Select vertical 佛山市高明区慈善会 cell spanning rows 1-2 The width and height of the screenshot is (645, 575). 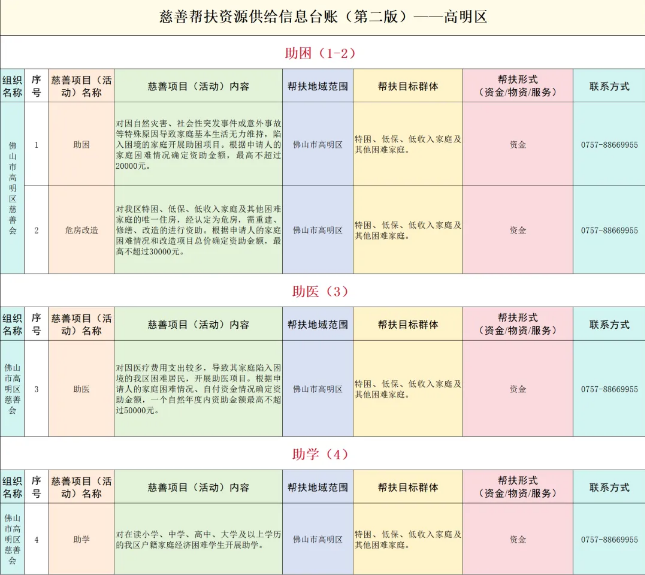12,188
